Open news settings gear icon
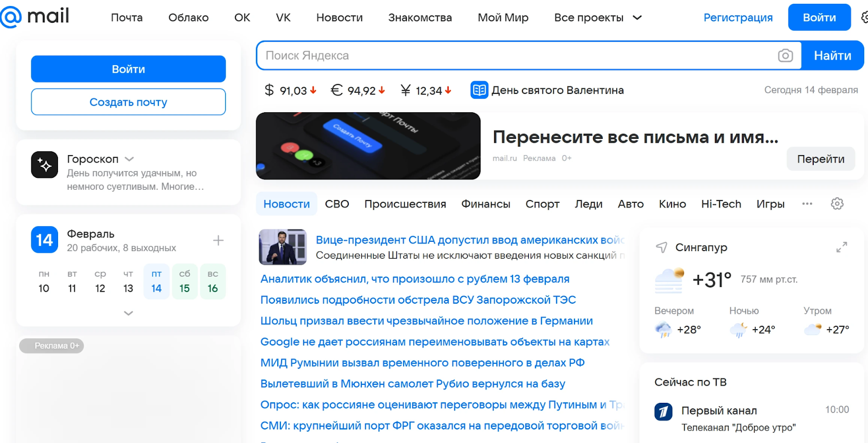 coord(837,204)
